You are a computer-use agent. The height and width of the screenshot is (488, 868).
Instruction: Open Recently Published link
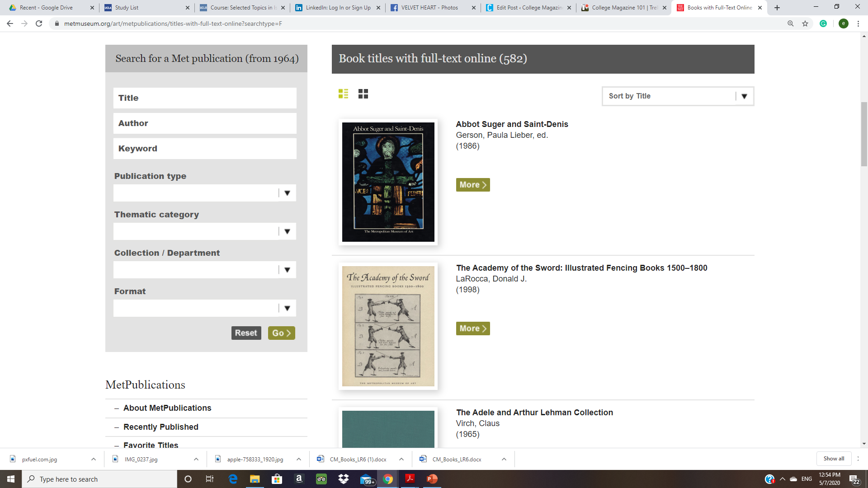(x=161, y=427)
